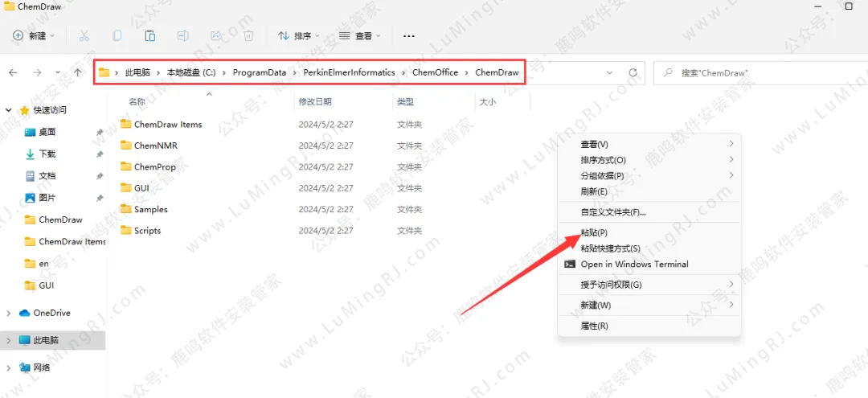868x398 pixels.
Task: Click 此电脑 in the address path
Action: [138, 72]
